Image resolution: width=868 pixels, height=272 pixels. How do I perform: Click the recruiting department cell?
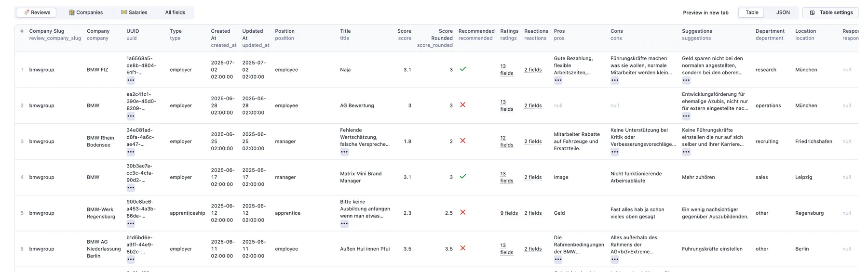pyautogui.click(x=767, y=142)
